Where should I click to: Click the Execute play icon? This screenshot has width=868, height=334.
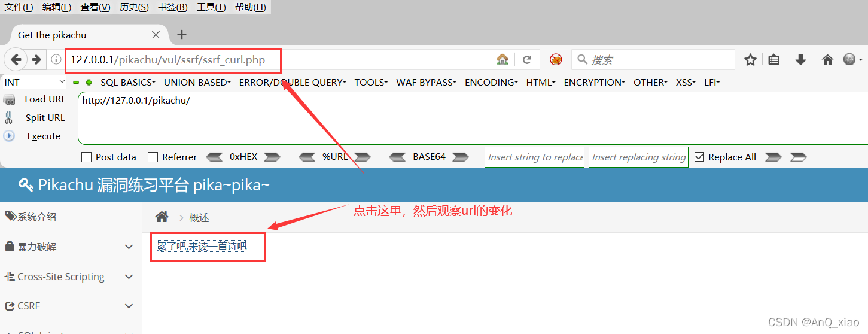(9, 136)
